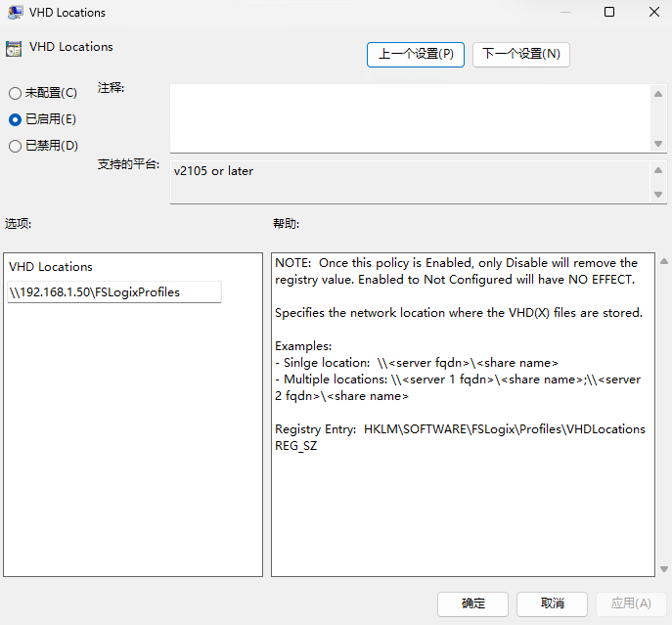Click 下一个设置(N) button
The width and height of the screenshot is (672, 625).
(x=521, y=54)
